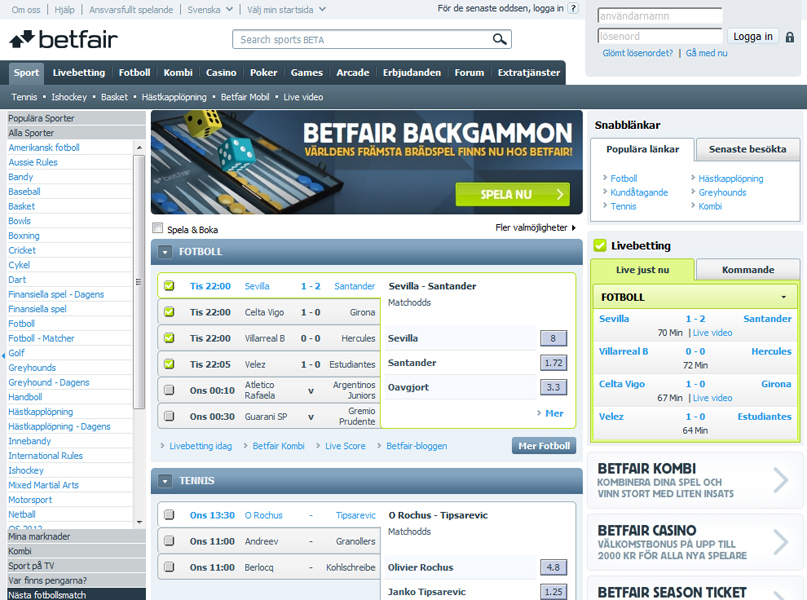Viewport: 807px width, 600px height.
Task: Tick the Spela & Boka checkbox
Action: coord(157,228)
